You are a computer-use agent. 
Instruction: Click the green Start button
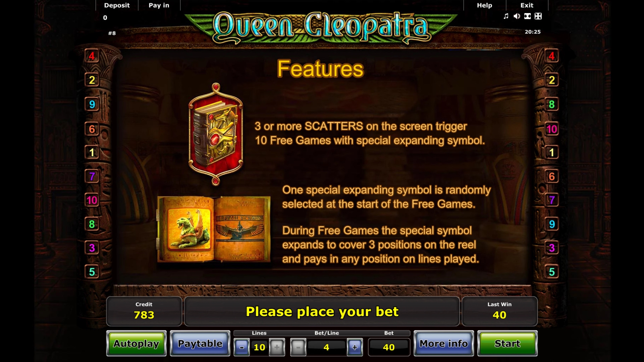pos(507,344)
